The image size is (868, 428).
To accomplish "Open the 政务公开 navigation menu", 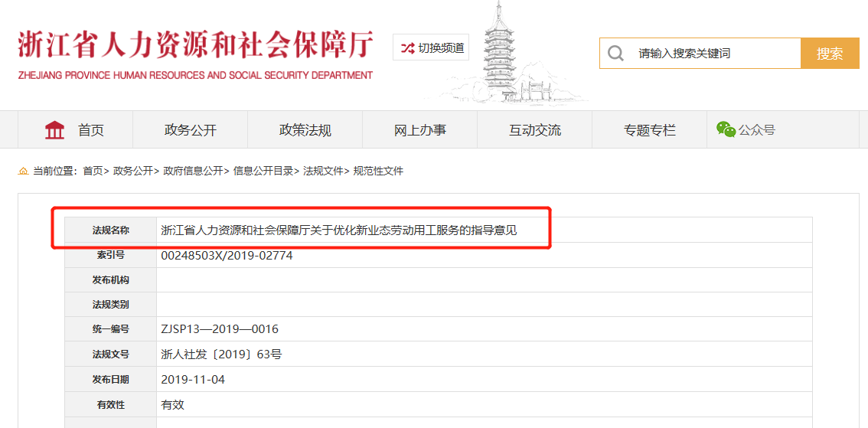I will 190,130.
